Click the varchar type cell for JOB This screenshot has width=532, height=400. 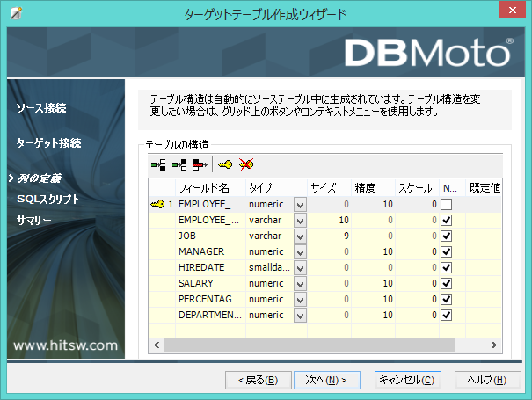[270, 236]
